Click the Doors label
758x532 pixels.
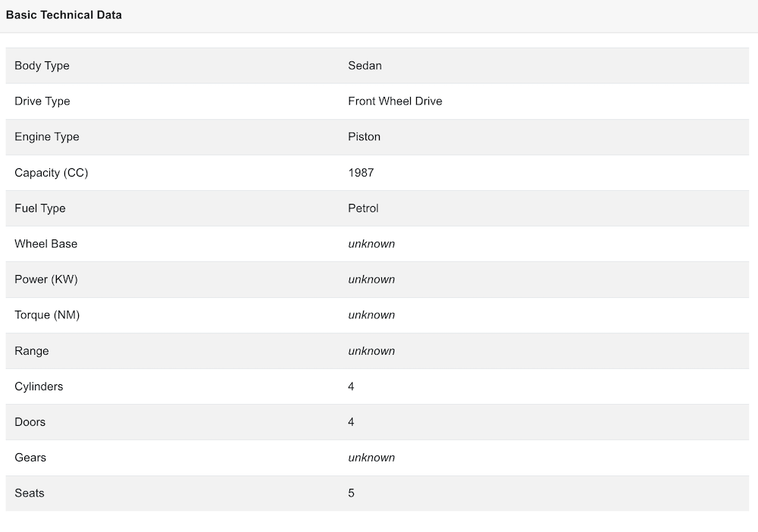(x=30, y=422)
